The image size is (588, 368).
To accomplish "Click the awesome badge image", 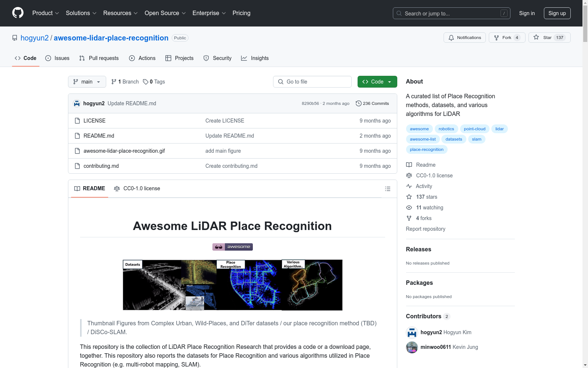I will point(233,247).
